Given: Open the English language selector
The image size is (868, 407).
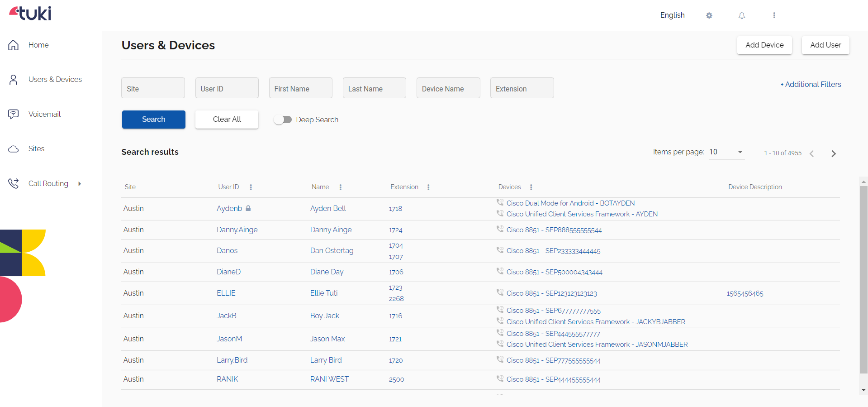Looking at the screenshot, I should [x=672, y=15].
